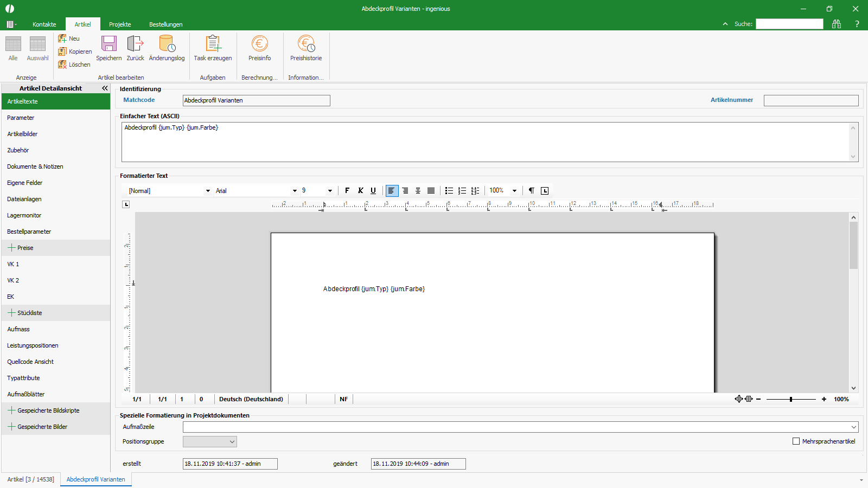868x488 pixels.
Task: Zoom in with plus button
Action: pyautogui.click(x=824, y=399)
